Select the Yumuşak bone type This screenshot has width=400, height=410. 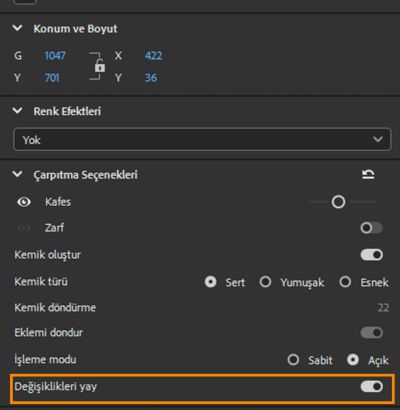point(265,282)
